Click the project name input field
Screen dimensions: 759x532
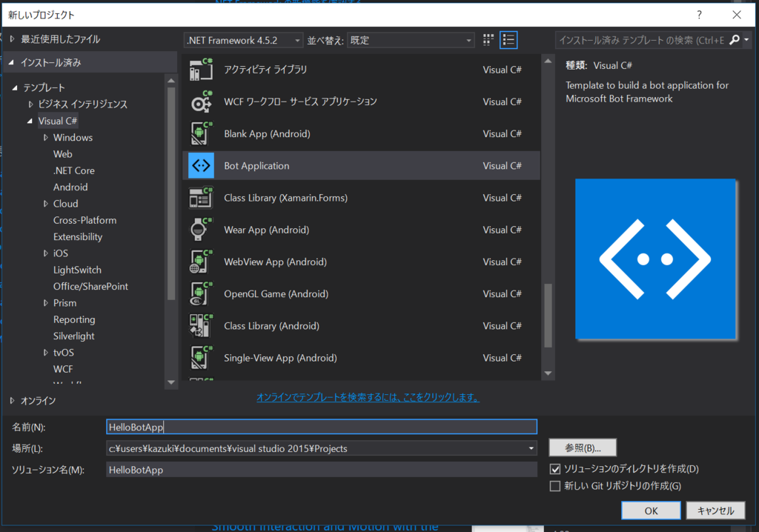tap(322, 427)
